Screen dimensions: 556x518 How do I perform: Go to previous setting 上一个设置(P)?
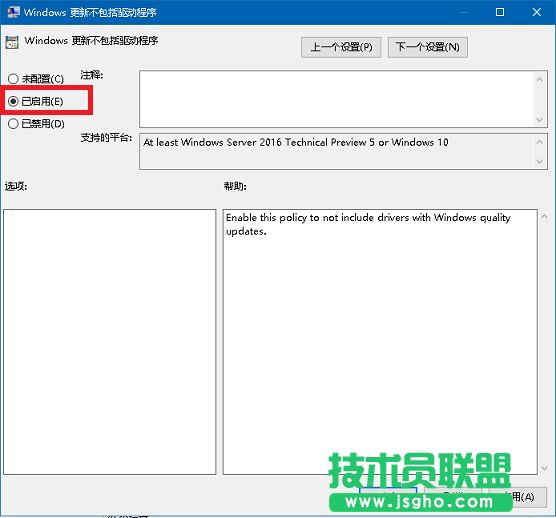coord(341,47)
